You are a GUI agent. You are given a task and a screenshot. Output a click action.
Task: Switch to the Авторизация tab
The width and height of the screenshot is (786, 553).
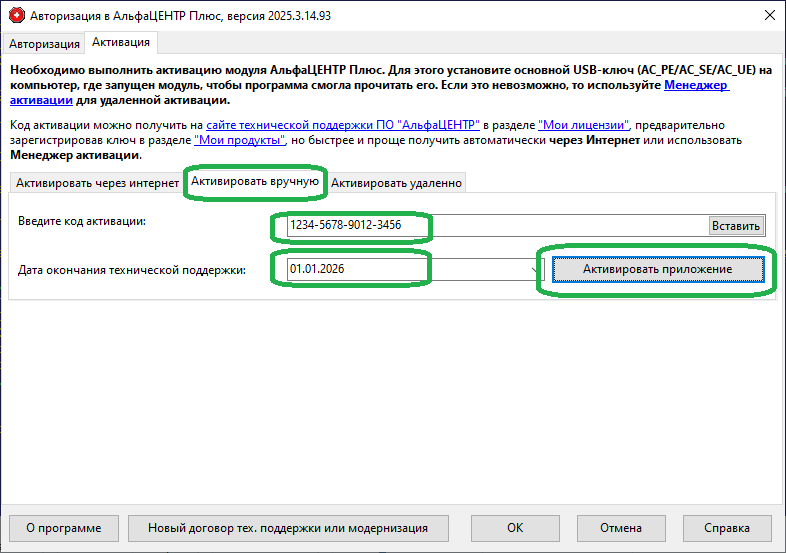pyautogui.click(x=44, y=44)
